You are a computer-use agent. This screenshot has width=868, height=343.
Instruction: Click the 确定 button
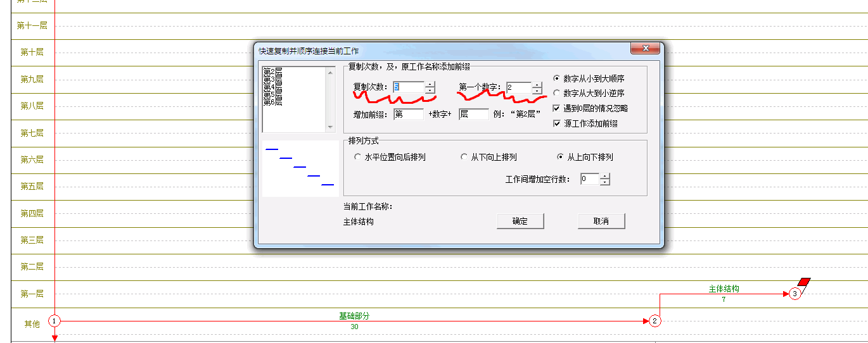tap(520, 221)
